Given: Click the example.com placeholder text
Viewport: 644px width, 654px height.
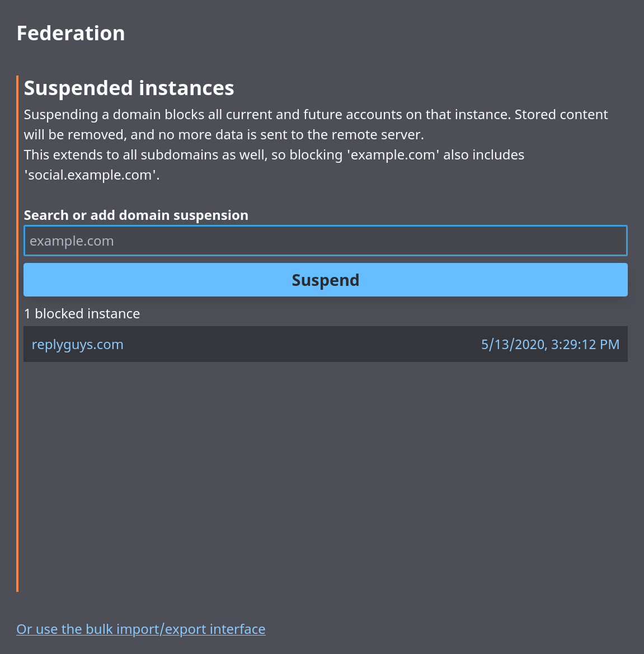Looking at the screenshot, I should coord(72,241).
